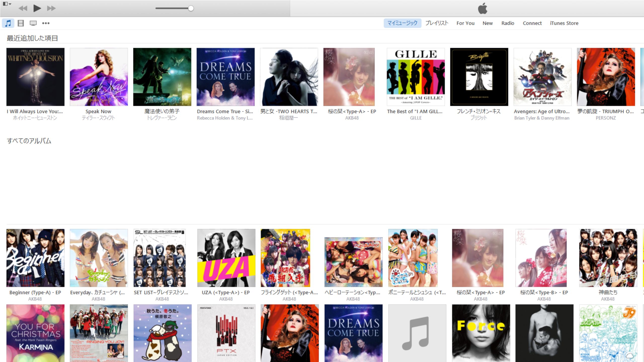This screenshot has width=644, height=362.
Task: Open Whitney Houston album cover
Action: pos(35,77)
